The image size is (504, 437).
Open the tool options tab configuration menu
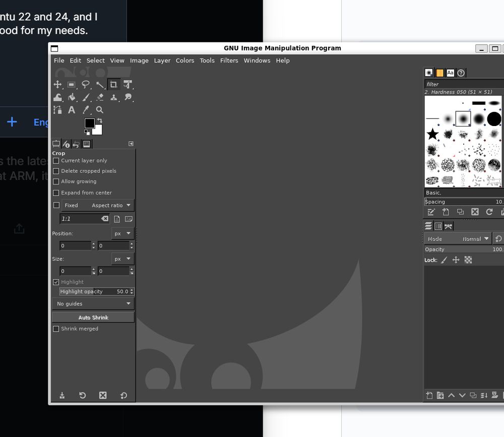131,144
